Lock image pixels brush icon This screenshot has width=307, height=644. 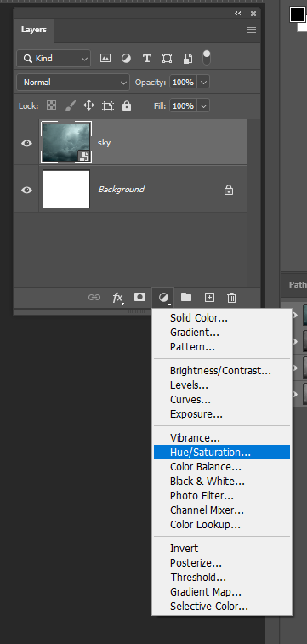(71, 106)
